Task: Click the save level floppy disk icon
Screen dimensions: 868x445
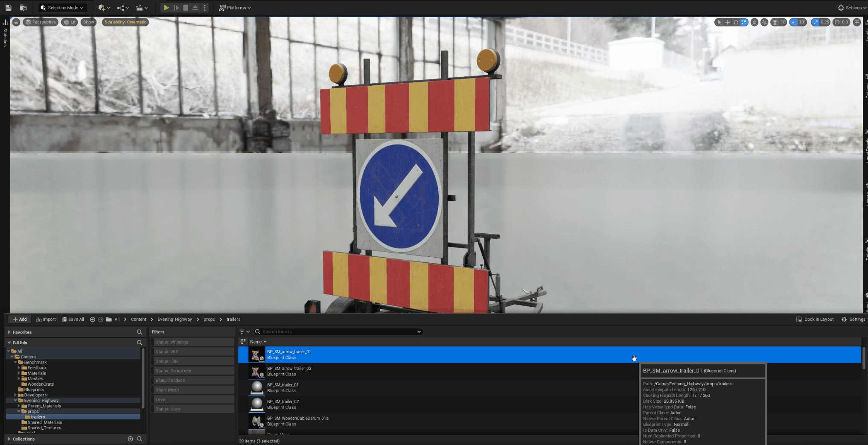Action: point(8,8)
